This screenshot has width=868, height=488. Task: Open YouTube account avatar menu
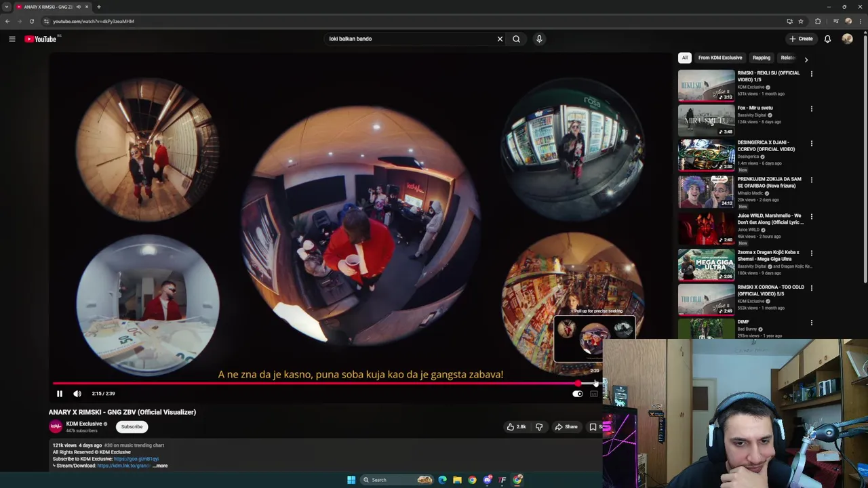[847, 39]
